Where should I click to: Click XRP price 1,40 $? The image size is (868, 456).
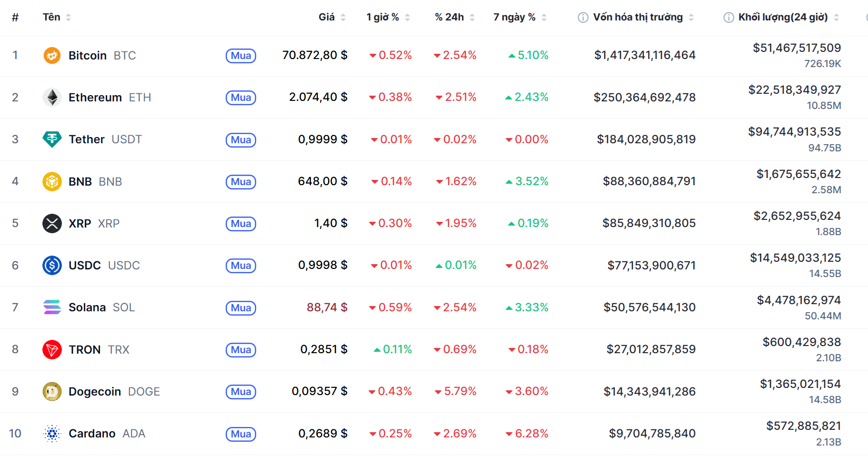tap(331, 223)
